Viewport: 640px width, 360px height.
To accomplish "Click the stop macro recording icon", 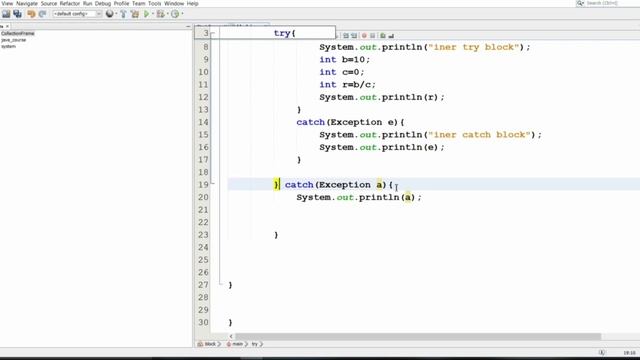I will click(372, 36).
